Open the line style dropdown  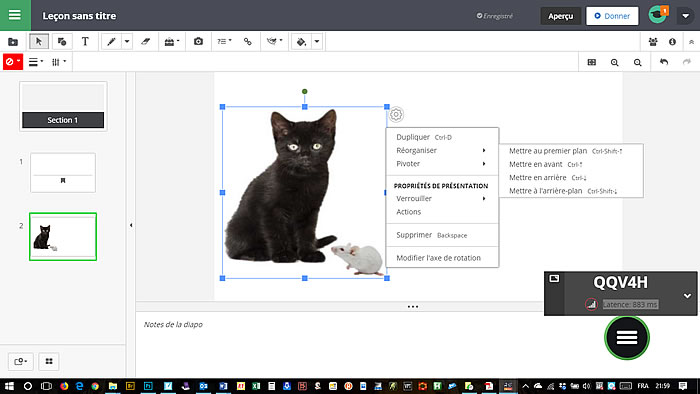click(x=58, y=62)
